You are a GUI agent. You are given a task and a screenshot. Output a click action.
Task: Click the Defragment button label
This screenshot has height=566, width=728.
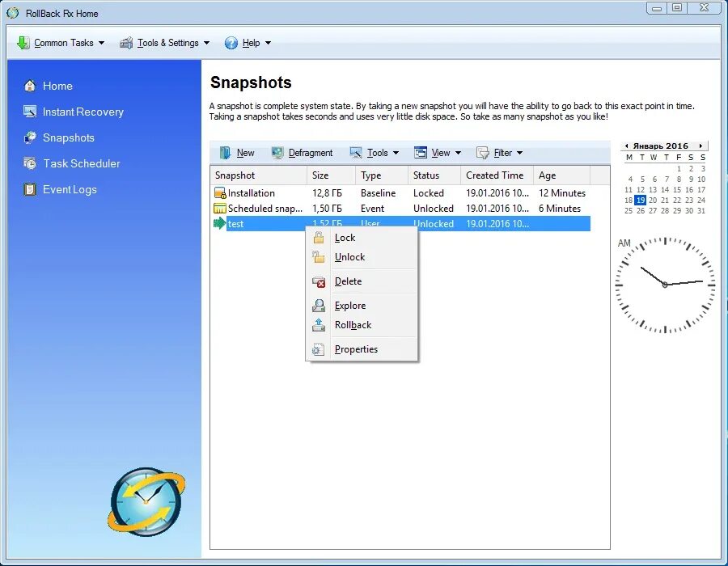pos(311,153)
